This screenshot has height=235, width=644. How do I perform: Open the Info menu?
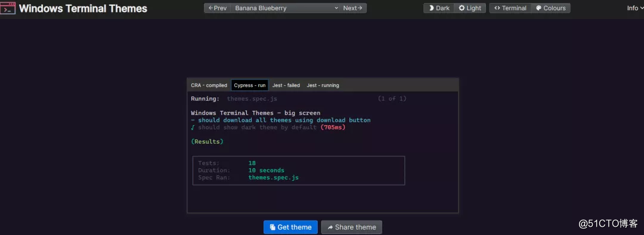(635, 8)
